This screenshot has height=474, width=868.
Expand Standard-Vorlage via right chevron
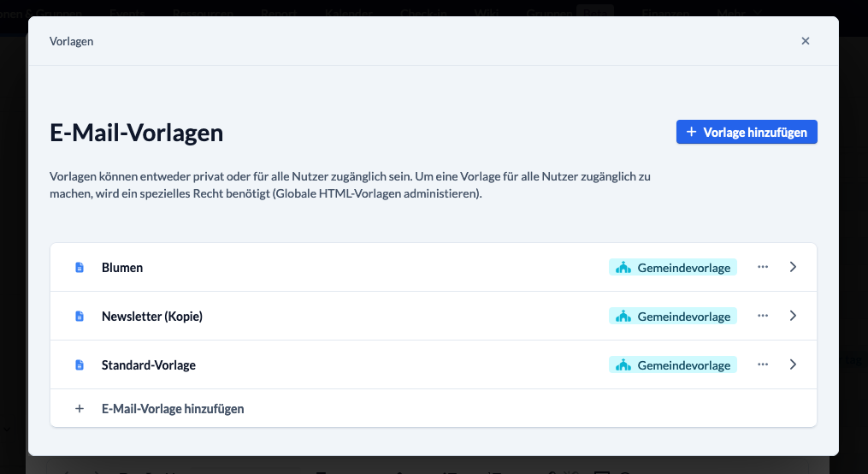793,364
